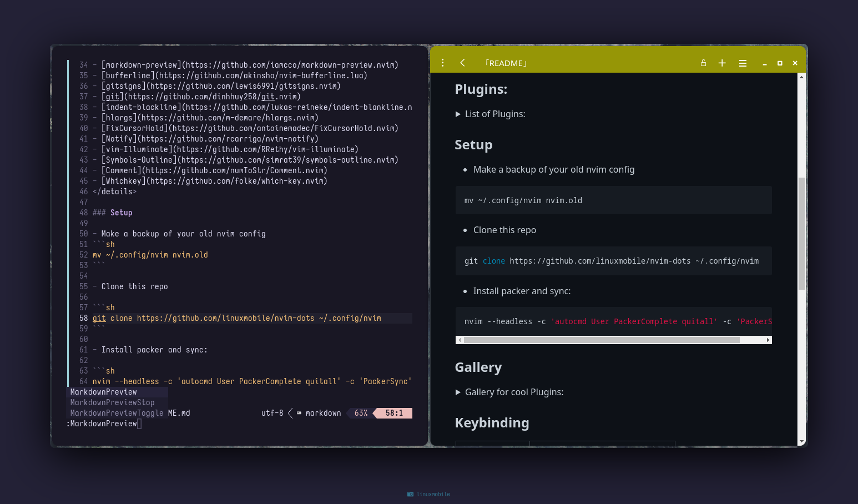
Task: Click the Plugins: heading in preview
Action: [x=481, y=89]
